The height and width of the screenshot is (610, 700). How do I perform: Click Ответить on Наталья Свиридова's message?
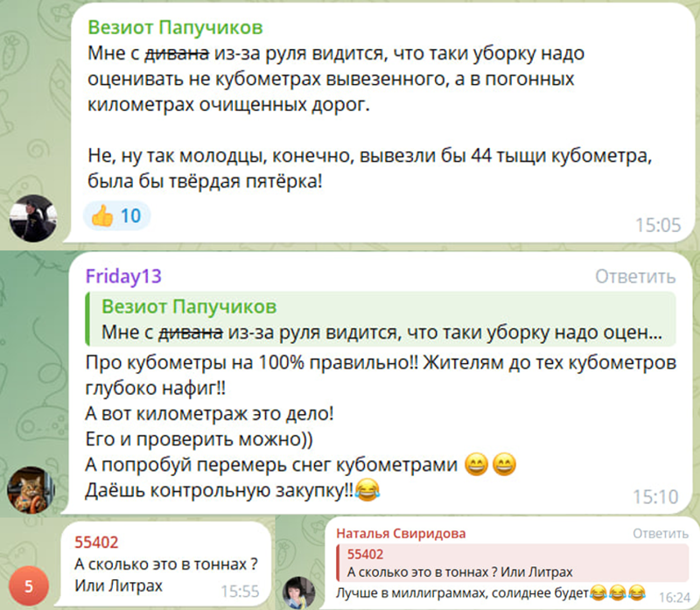pos(661,533)
